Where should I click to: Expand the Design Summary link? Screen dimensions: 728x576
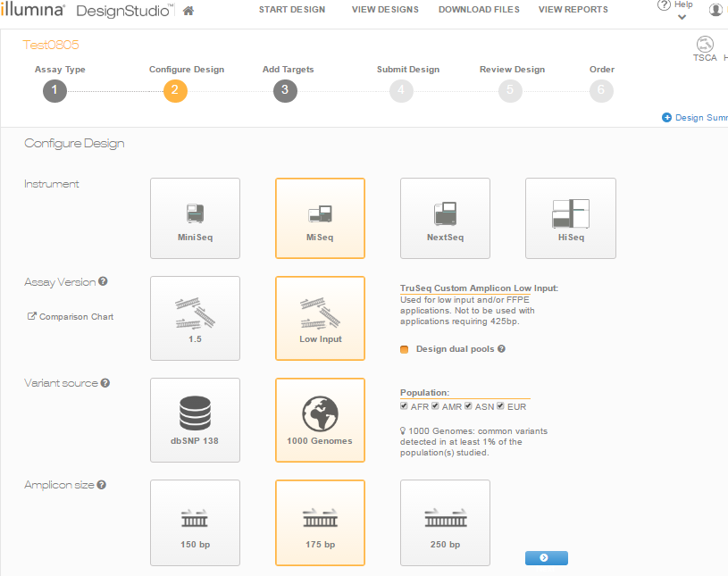(x=701, y=117)
